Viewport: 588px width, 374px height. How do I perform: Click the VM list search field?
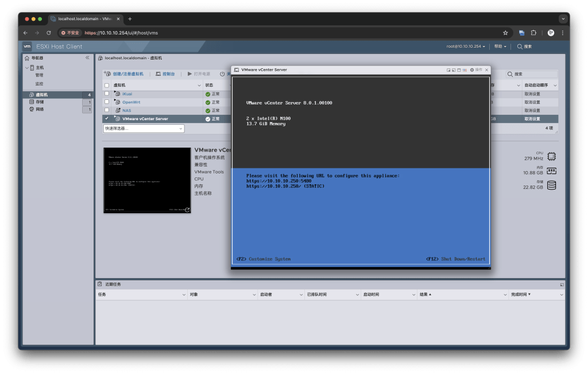pos(532,74)
